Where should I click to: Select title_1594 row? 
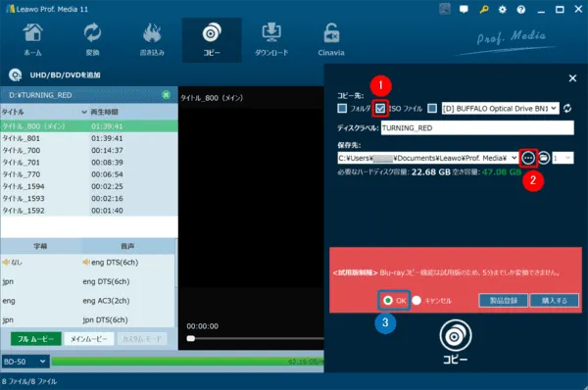pos(89,186)
